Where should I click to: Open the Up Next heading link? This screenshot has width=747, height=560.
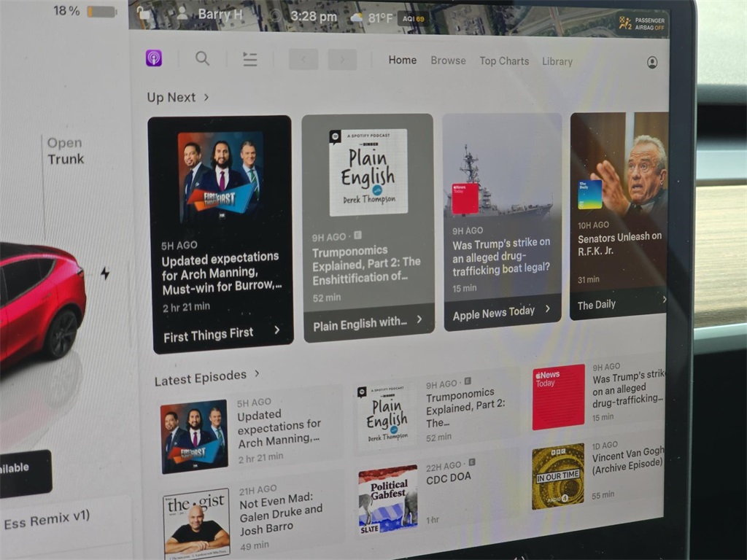coord(171,97)
